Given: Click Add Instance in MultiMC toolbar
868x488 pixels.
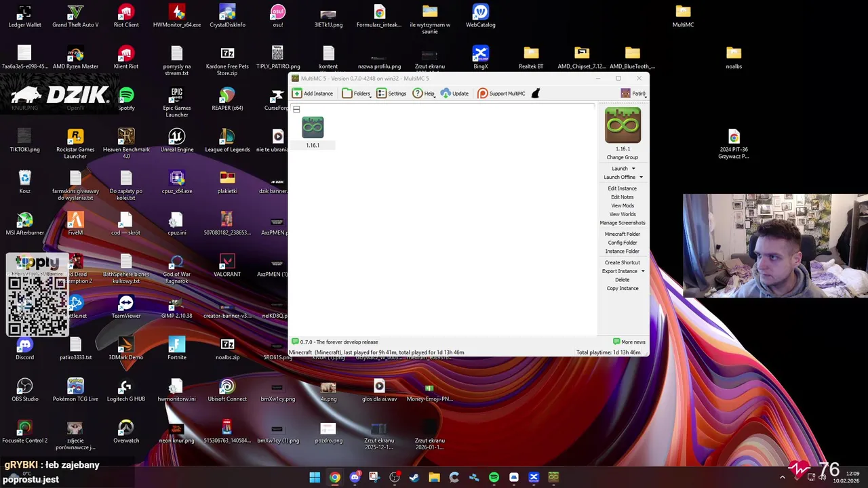Looking at the screenshot, I should tap(313, 94).
